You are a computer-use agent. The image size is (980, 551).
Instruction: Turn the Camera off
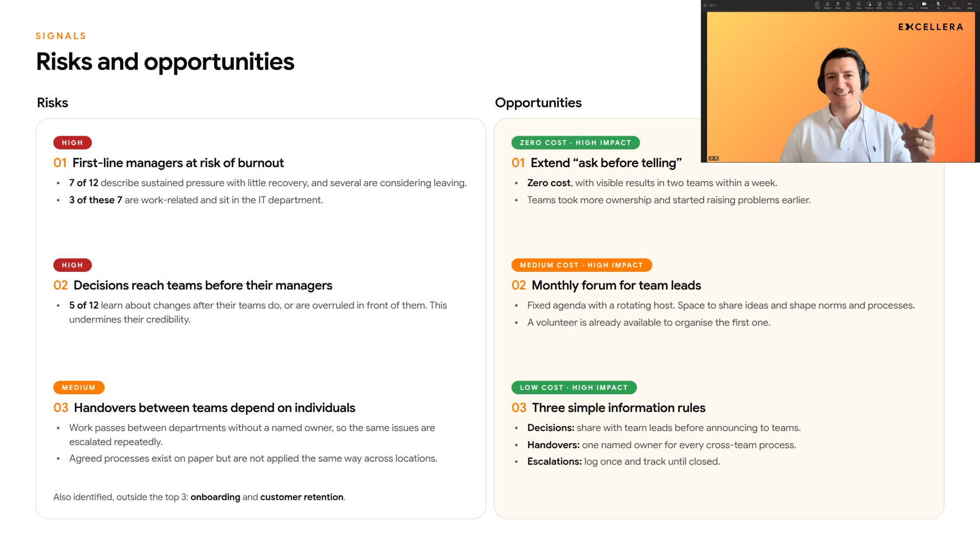[x=924, y=5]
